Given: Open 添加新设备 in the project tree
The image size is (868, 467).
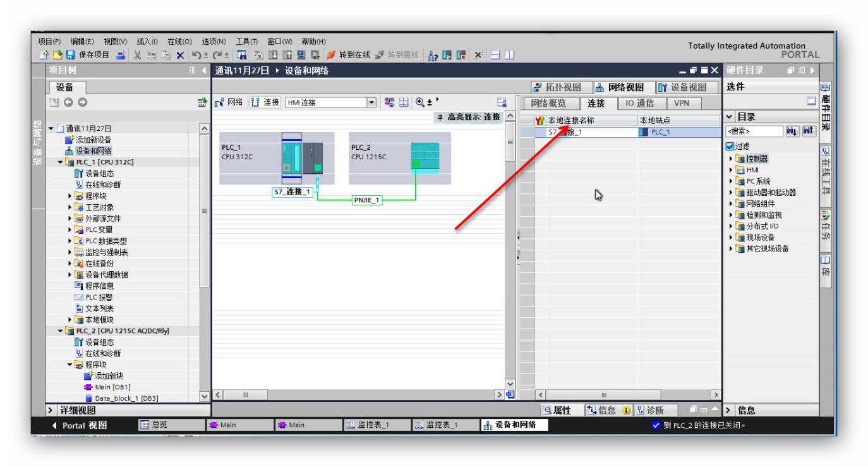Looking at the screenshot, I should pos(93,139).
